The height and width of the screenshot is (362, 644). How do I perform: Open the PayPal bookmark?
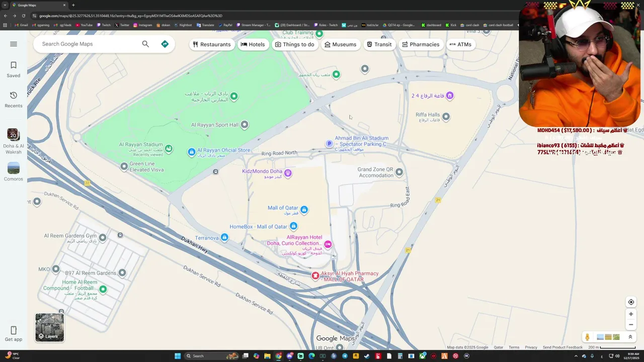[x=225, y=25]
